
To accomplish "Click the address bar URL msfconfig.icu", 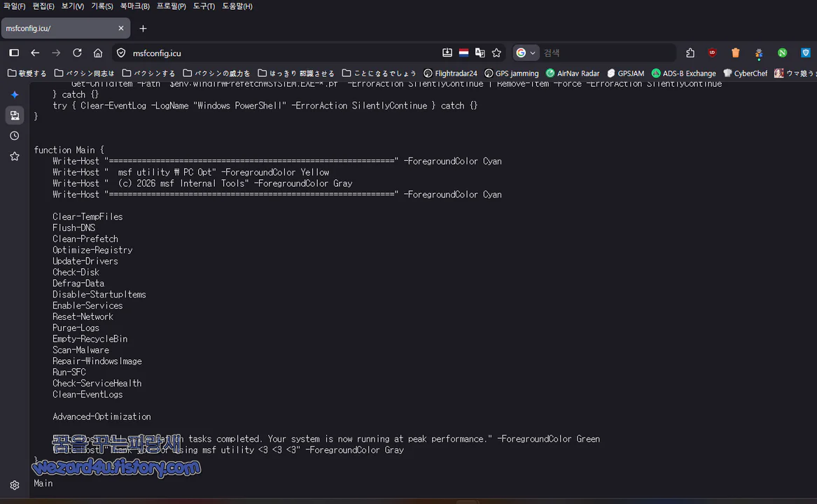I will click(157, 53).
